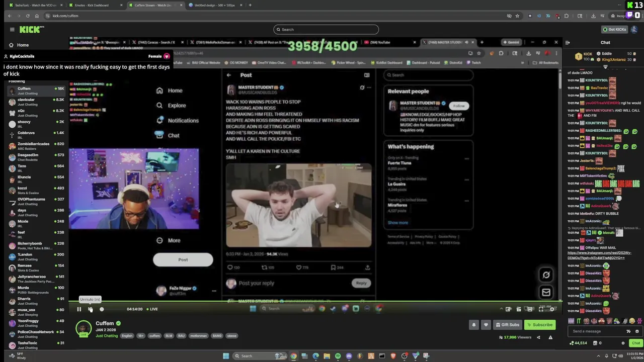
Task: Report the stream with the warning icon
Action: 550,337
